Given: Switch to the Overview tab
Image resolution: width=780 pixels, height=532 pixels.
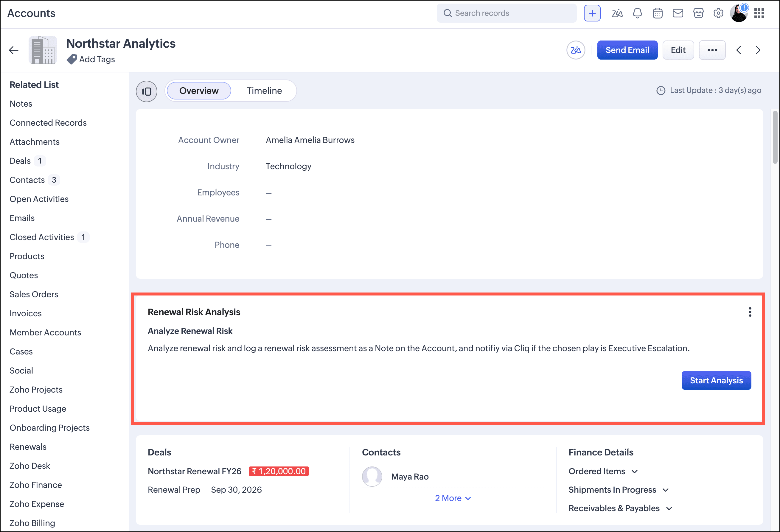Looking at the screenshot, I should tap(199, 91).
